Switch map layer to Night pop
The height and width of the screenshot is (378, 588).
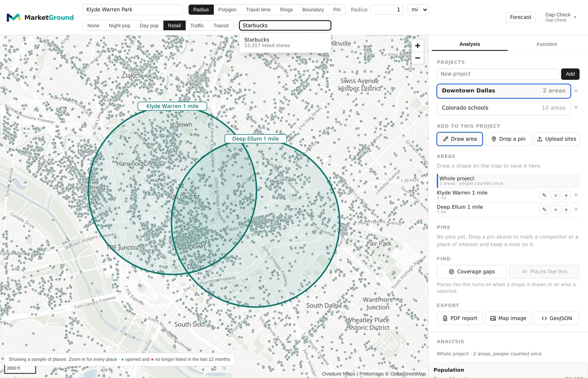[119, 26]
